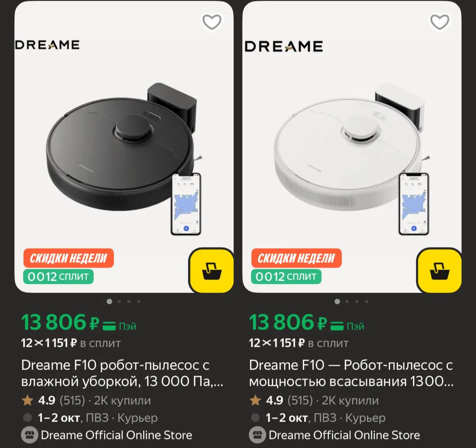Add black Dreame F10 to cart
The width and height of the screenshot is (476, 448).
pyautogui.click(x=212, y=271)
